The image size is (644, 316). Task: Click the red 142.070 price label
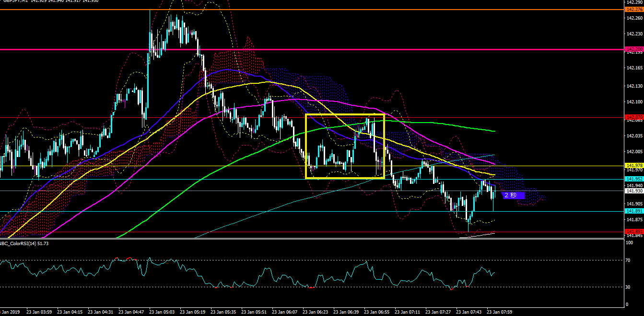tap(634, 117)
